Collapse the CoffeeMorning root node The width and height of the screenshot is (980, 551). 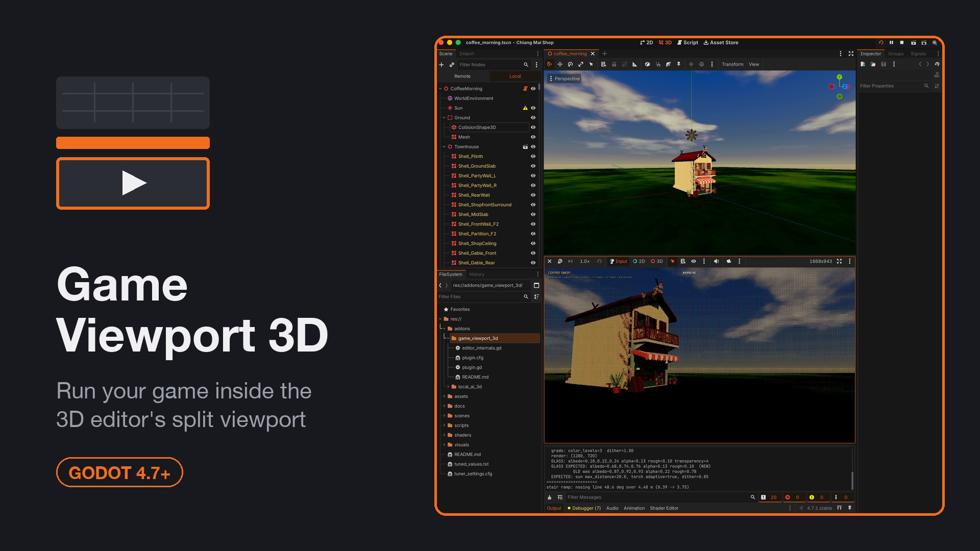pyautogui.click(x=440, y=89)
